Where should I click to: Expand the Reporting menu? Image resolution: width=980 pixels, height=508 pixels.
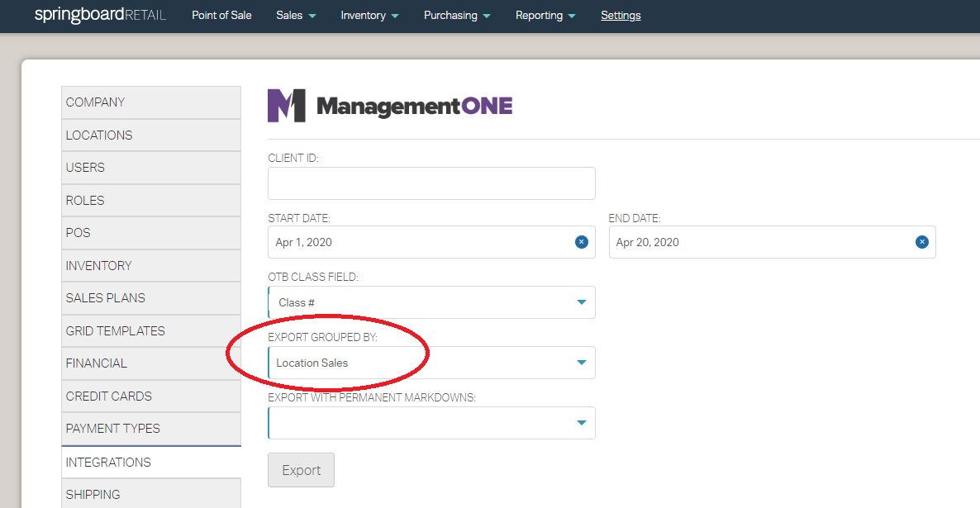click(545, 16)
